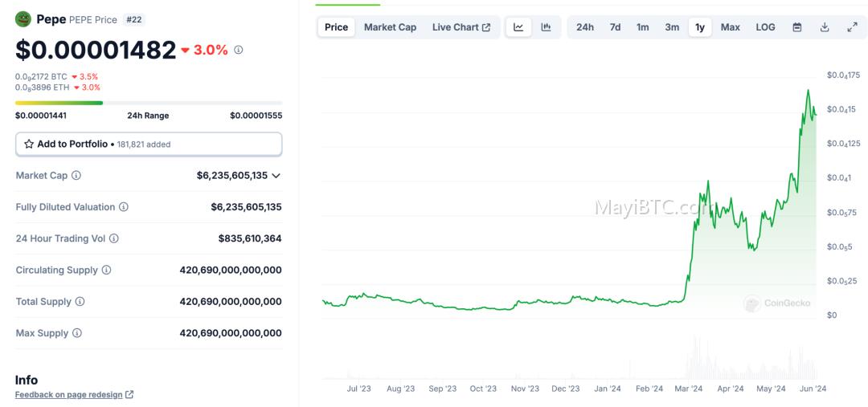The image size is (868, 407).
Task: Click the $0.00001482 price value
Action: coord(96,50)
